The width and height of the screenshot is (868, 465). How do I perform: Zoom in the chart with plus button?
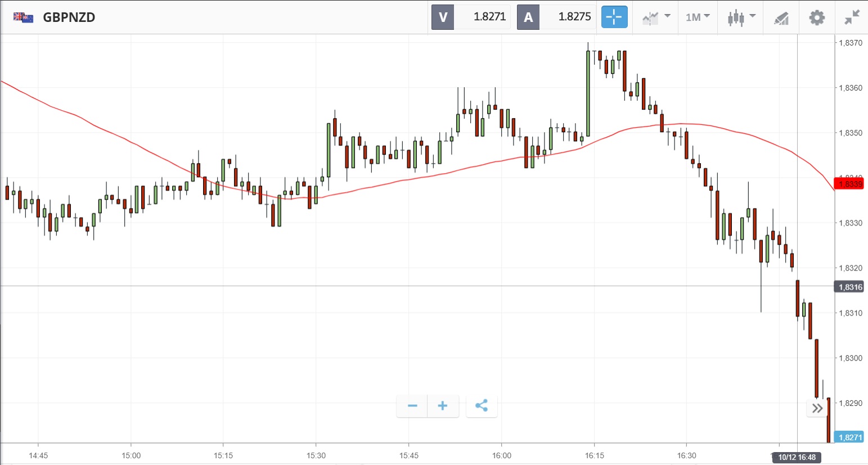pyautogui.click(x=443, y=405)
